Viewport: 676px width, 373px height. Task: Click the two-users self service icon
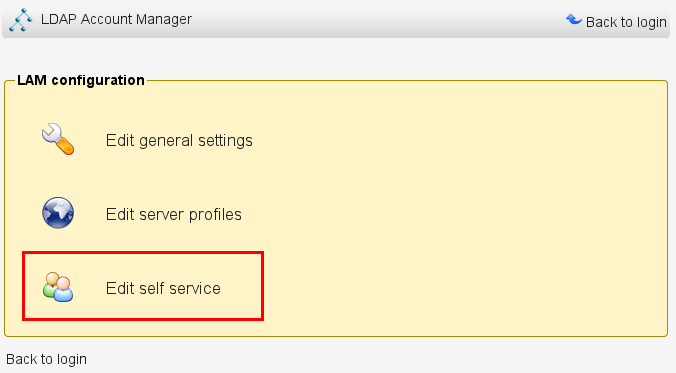tap(58, 287)
